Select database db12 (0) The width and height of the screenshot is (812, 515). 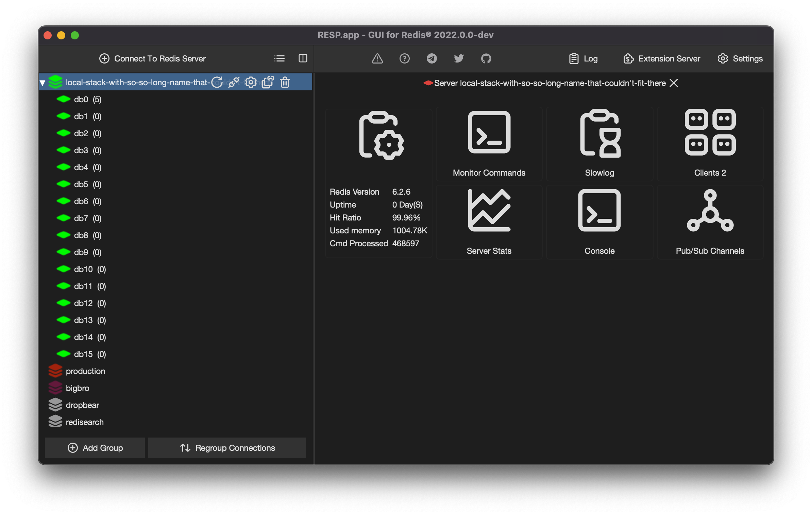coord(175,303)
